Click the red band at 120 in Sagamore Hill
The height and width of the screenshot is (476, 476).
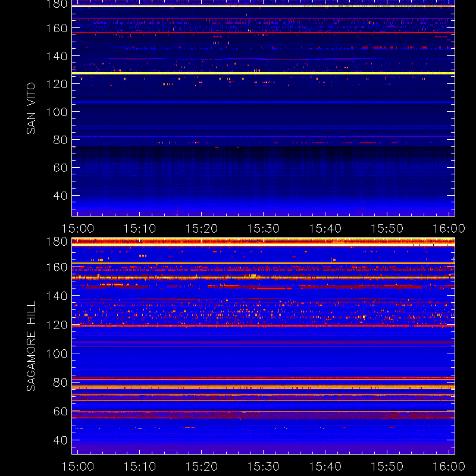(263, 325)
